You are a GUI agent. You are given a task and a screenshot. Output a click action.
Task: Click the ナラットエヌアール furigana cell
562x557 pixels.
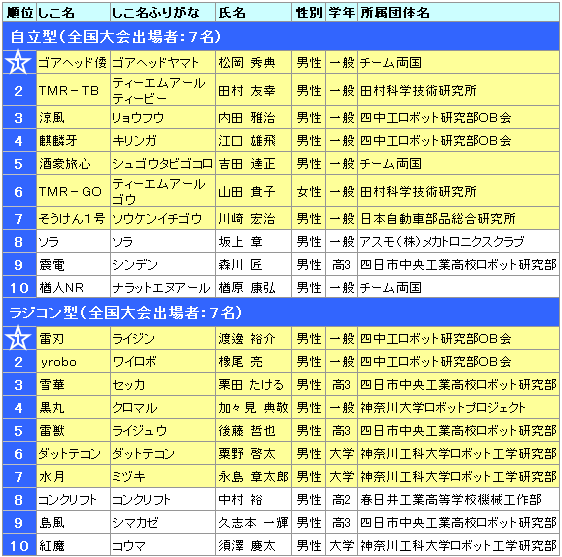point(163,288)
